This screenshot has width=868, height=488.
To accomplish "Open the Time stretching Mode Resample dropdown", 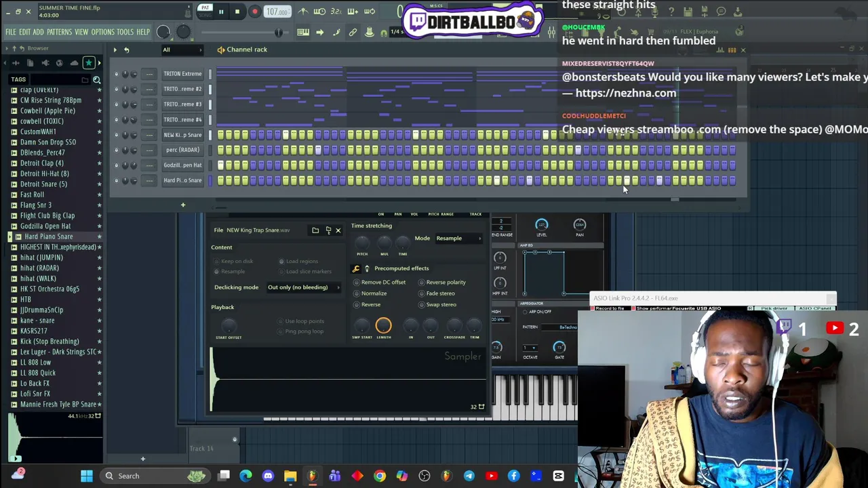I will (x=458, y=239).
